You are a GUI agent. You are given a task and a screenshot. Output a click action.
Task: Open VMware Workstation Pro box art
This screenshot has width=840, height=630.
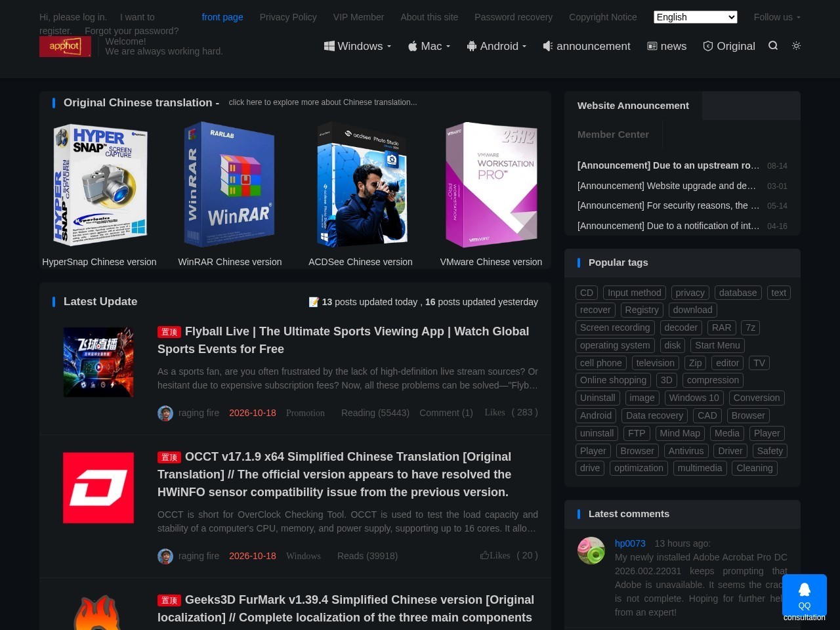pyautogui.click(x=491, y=185)
